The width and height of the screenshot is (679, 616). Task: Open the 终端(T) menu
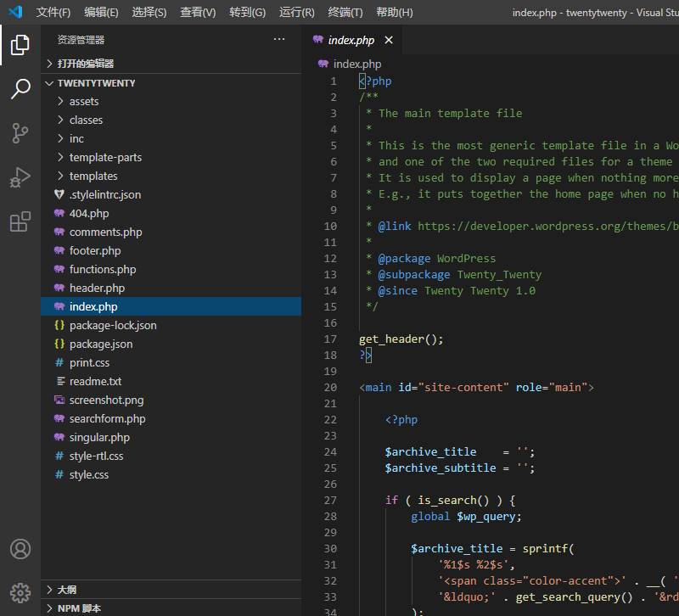click(345, 12)
